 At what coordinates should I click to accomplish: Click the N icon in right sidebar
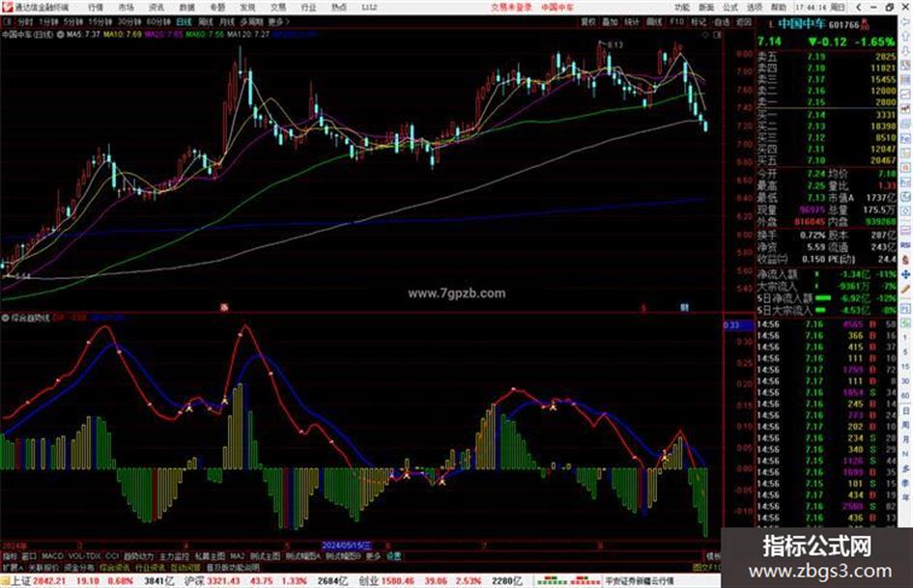[906, 454]
